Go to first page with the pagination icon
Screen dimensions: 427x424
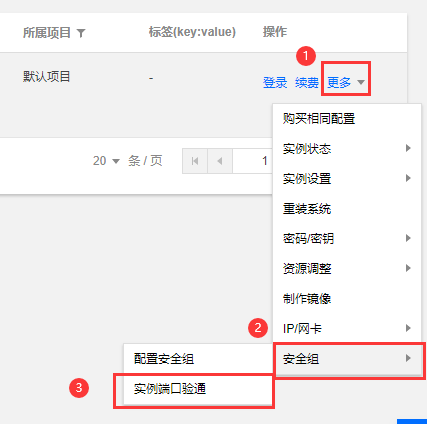pyautogui.click(x=195, y=161)
